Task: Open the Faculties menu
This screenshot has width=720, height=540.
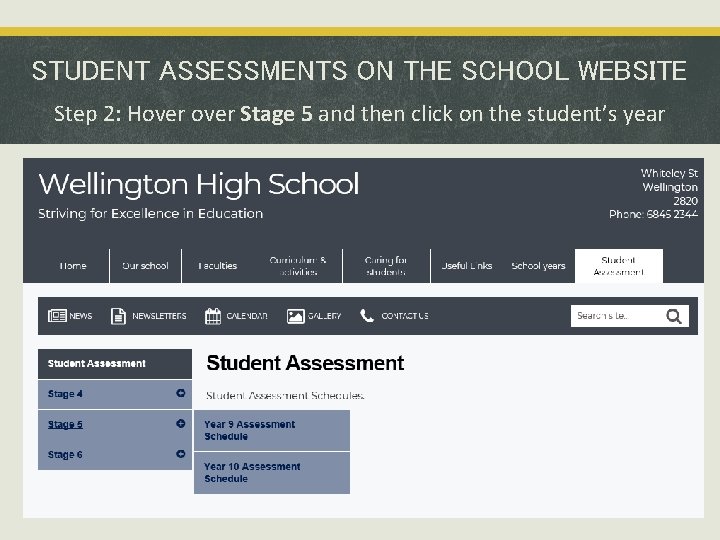Action: click(218, 266)
